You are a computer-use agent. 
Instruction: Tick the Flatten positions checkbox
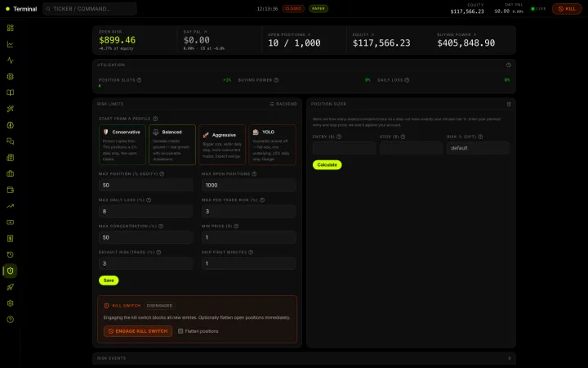click(x=180, y=331)
